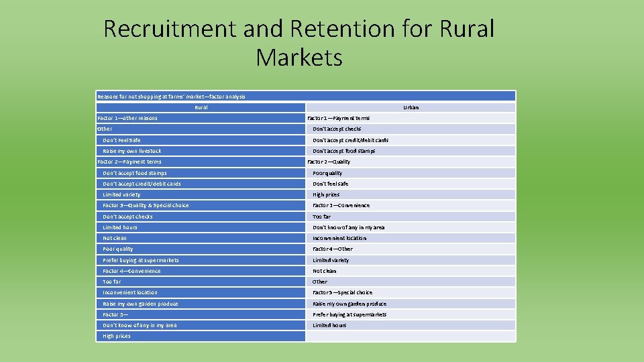The height and width of the screenshot is (362, 644).
Task: Select 'Factor 2—Payment Terms' in Rural column
Action: tap(201, 162)
